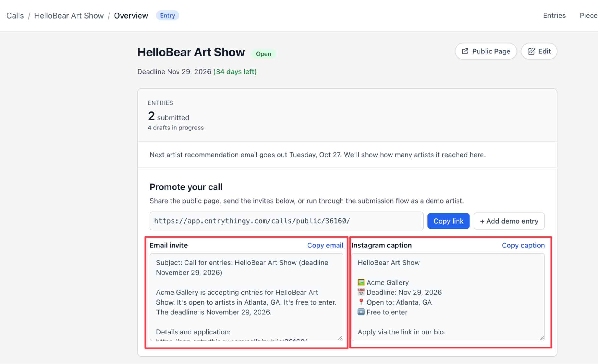Open HelloBear Art Show breadcrumb link
The width and height of the screenshot is (598, 364).
tap(69, 16)
